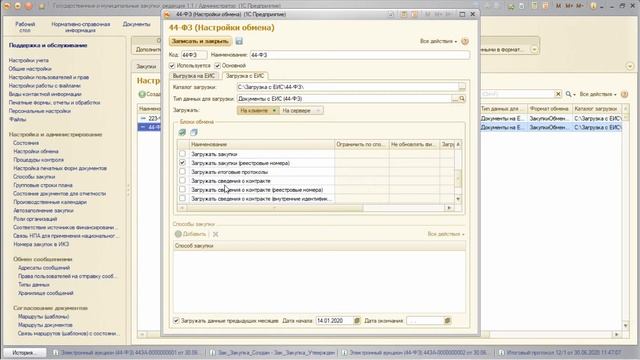Check Загружать сведения о контракте (реестровые номера) checkbox

[x=182, y=190]
